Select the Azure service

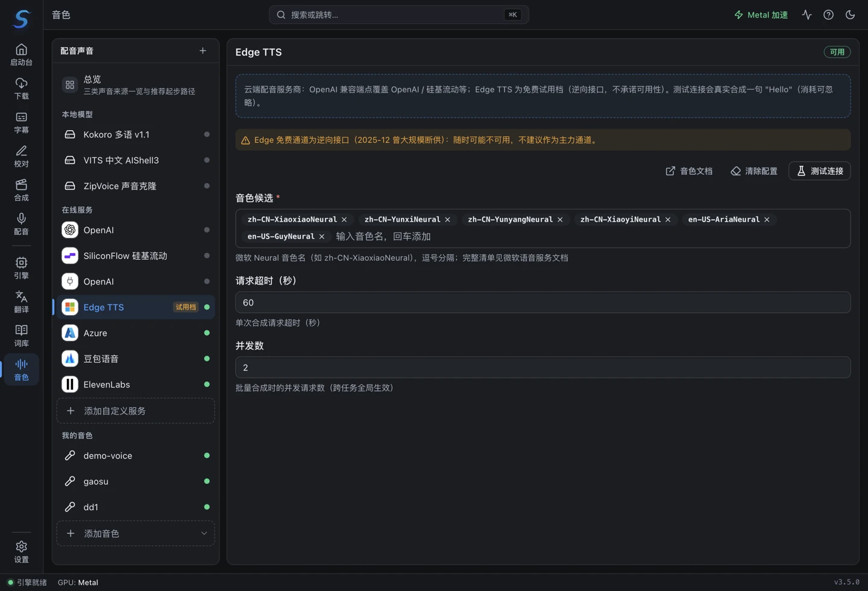pos(136,333)
